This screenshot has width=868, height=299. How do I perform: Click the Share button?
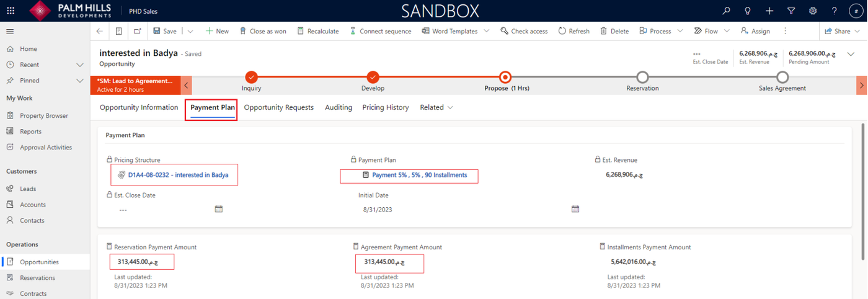coord(838,31)
